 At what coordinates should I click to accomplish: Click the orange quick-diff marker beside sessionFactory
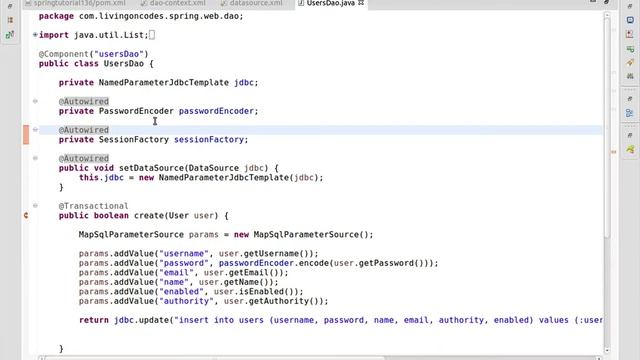(x=26, y=135)
